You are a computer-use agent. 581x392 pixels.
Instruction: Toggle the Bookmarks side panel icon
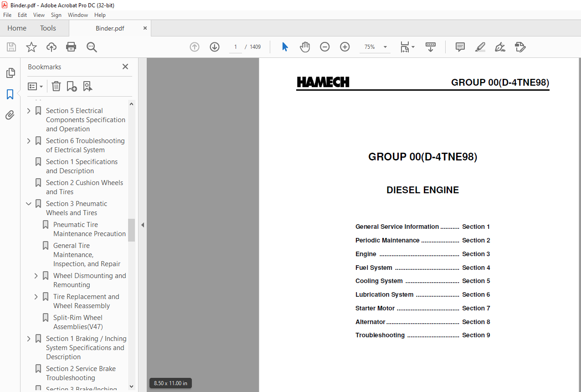tap(10, 94)
